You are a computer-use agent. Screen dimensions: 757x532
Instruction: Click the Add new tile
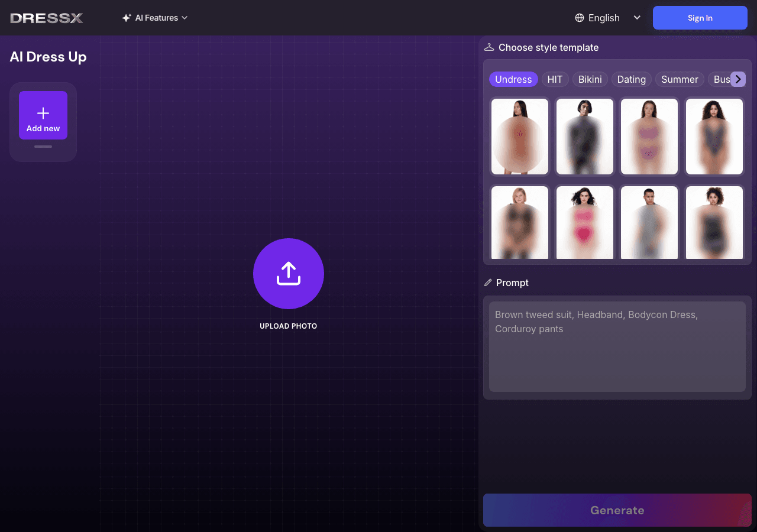[43, 115]
